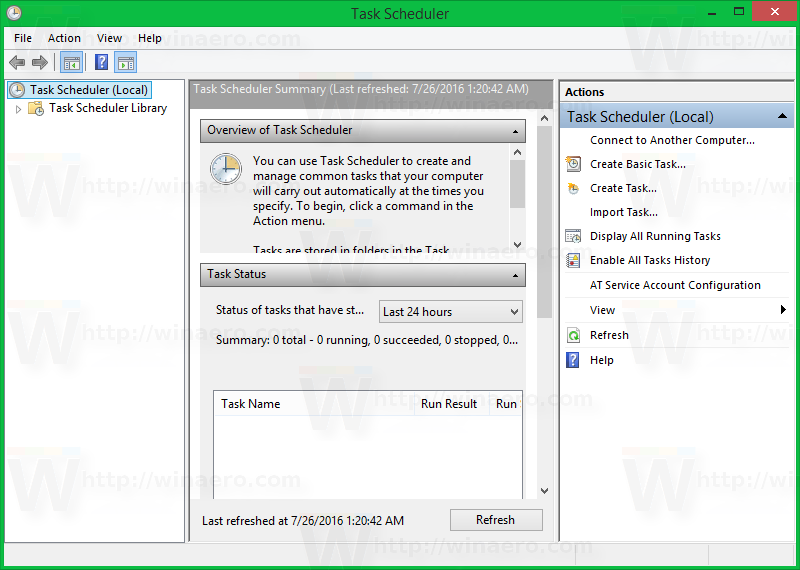
Task: Click the summary pane vertical scrollbar thumb
Action: 544,221
